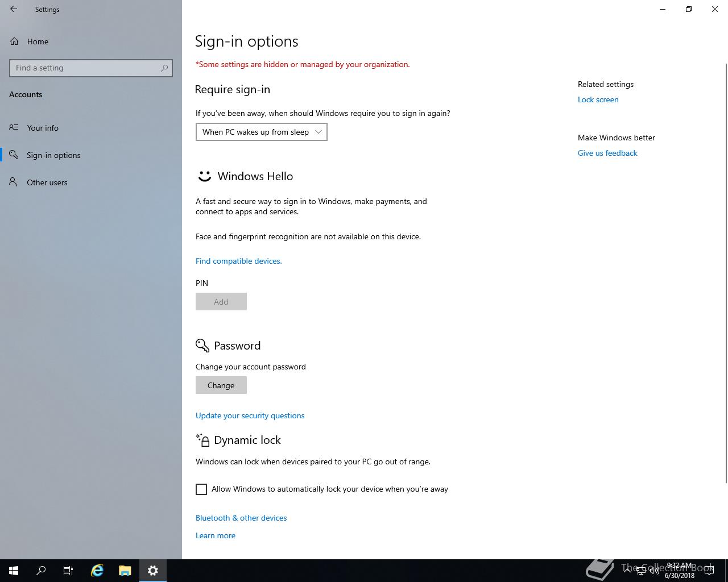Open Update your security questions link
Screen dimensions: 728x582
[x=250, y=415]
